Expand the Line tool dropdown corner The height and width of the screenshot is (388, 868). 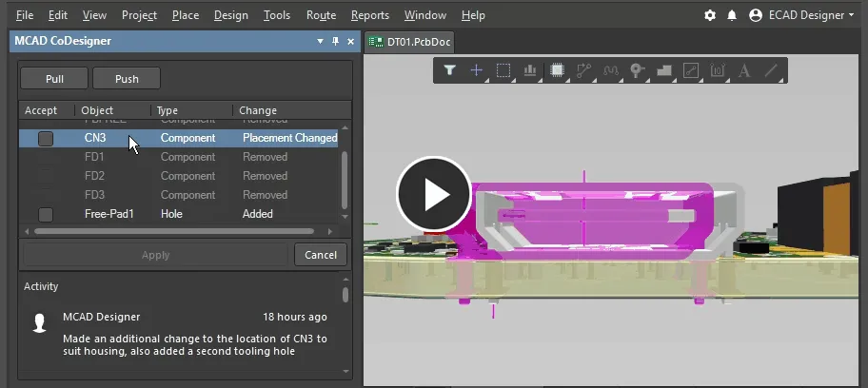pyautogui.click(x=781, y=81)
